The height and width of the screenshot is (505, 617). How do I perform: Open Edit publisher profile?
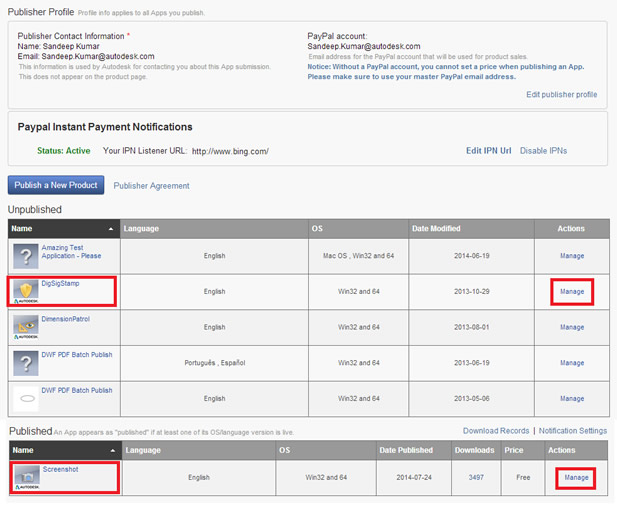(561, 95)
